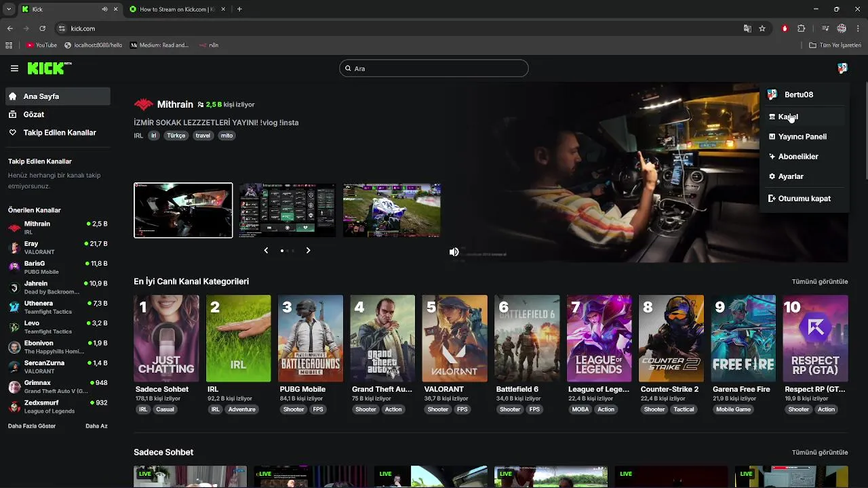The image size is (868, 488).
Task: Click the Türkçe tag on featured stream
Action: (x=176, y=136)
